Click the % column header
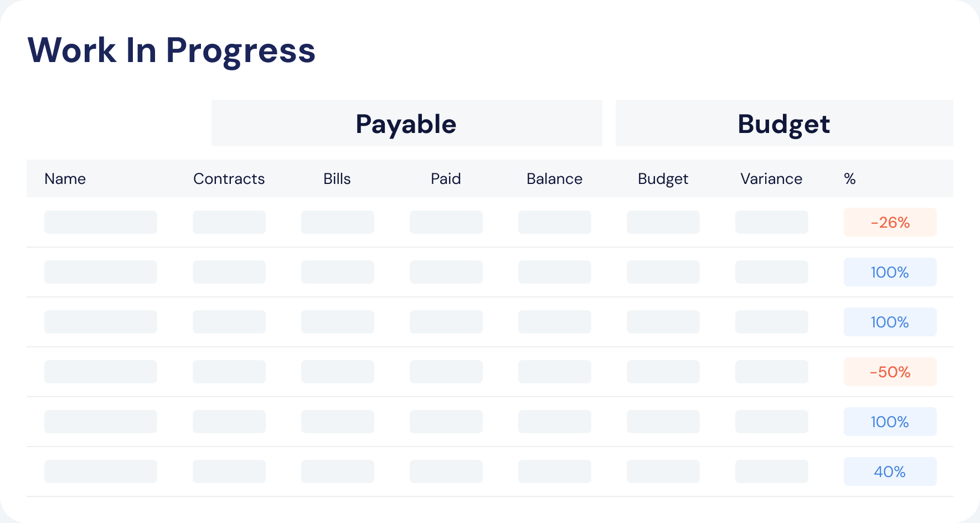The image size is (980, 523). pos(850,179)
